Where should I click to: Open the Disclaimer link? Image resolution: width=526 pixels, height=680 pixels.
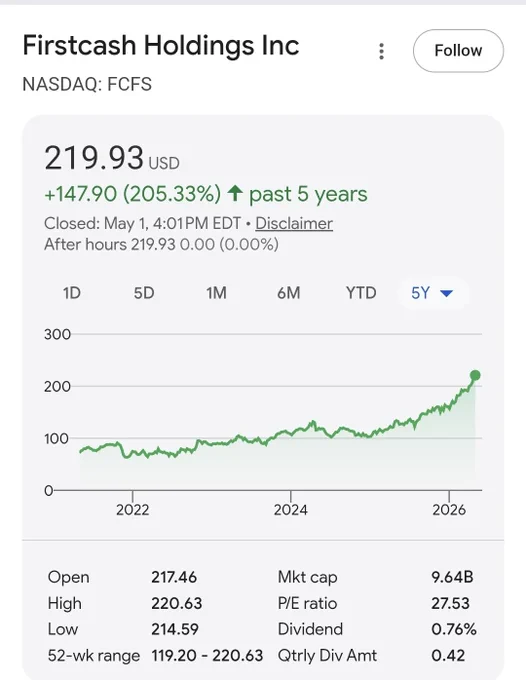point(294,224)
